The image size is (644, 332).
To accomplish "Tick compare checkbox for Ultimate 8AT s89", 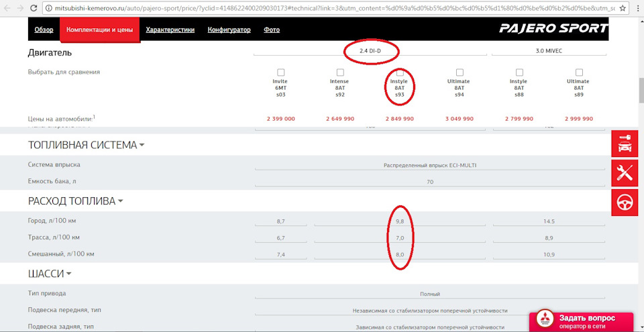I will pyautogui.click(x=579, y=72).
